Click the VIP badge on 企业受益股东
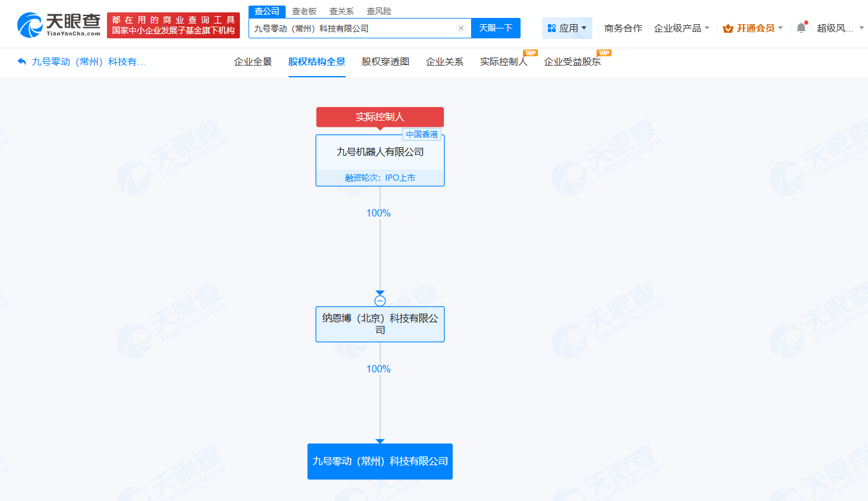This screenshot has height=501, width=868. pyautogui.click(x=604, y=54)
